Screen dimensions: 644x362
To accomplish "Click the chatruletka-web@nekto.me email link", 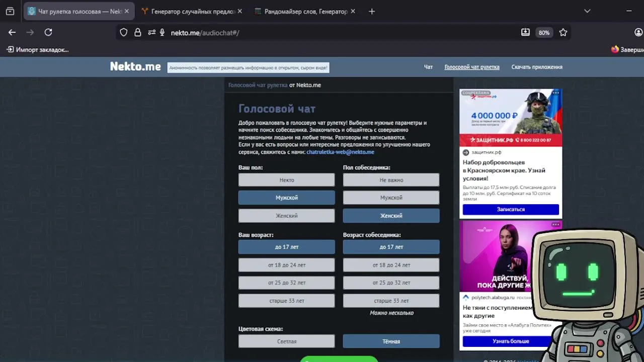I will click(x=340, y=152).
